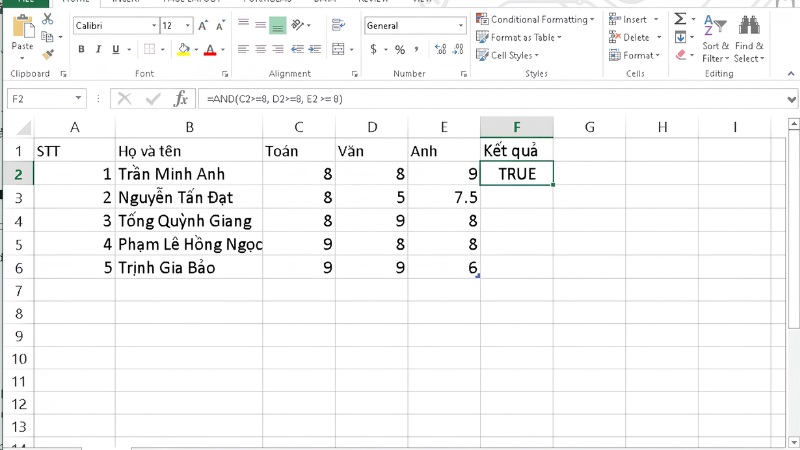
Task: Click the Insert Function fx icon
Action: point(181,98)
